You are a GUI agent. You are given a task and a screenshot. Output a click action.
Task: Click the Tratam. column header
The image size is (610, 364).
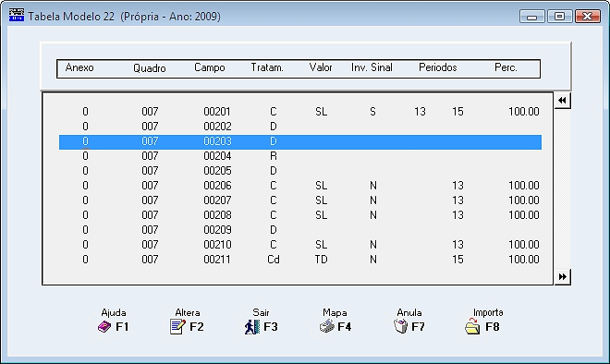point(267,67)
